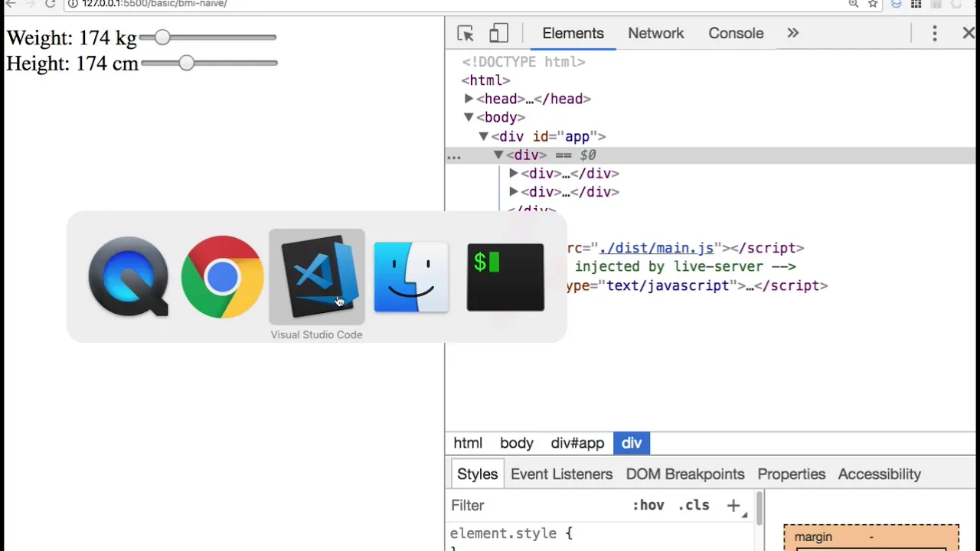Select the <!DOCTYPE html> line
The width and height of the screenshot is (980, 551).
click(524, 62)
